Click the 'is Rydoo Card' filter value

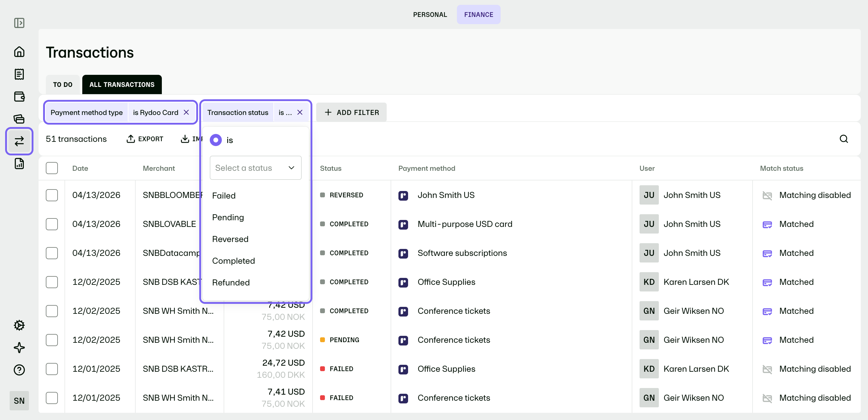pos(155,112)
